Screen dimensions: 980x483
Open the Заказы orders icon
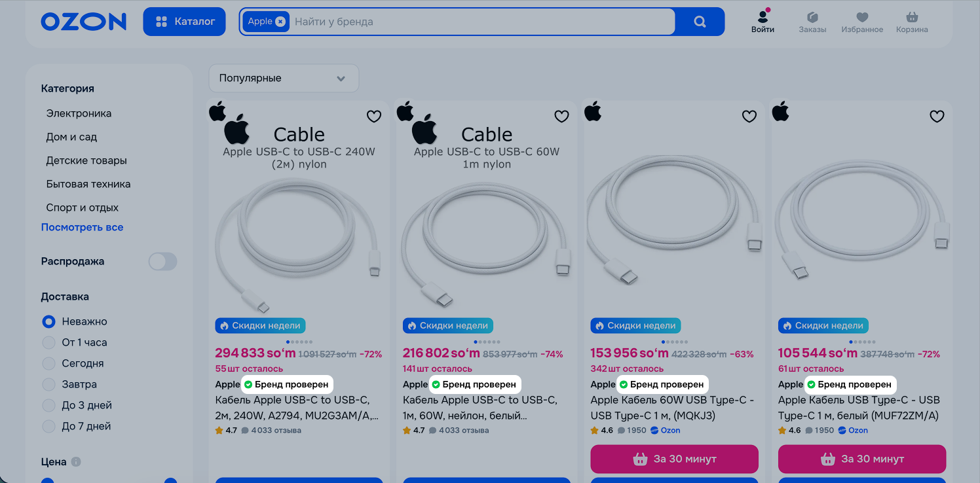click(812, 22)
